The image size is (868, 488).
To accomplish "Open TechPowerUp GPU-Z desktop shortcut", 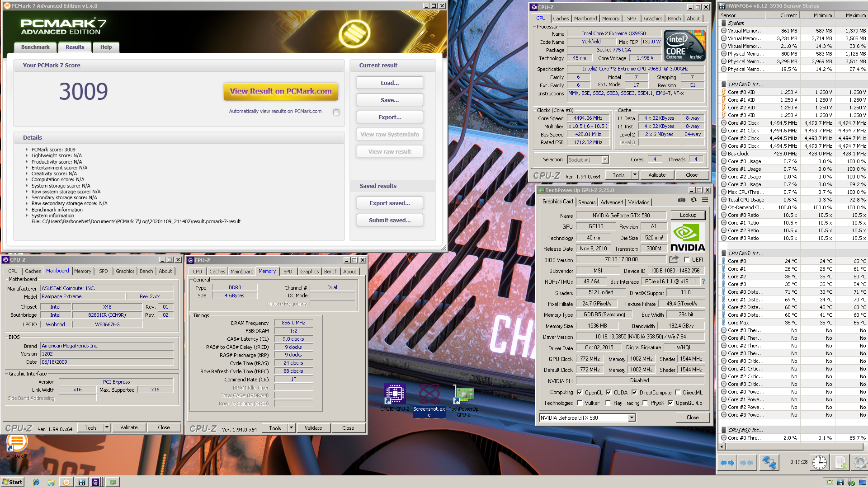I will [x=463, y=401].
